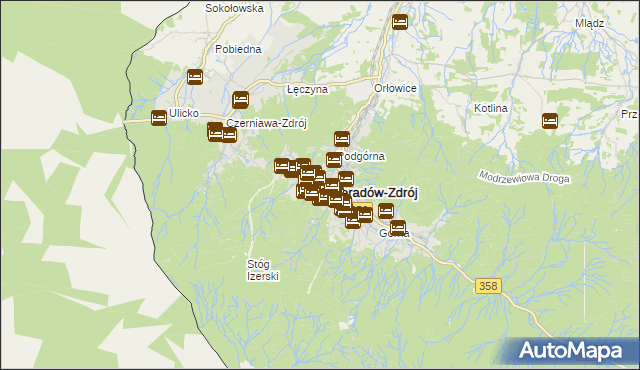Click the Czerniawa-Zdrój town label
Image resolution: width=640 pixels, height=370 pixels.
point(266,123)
